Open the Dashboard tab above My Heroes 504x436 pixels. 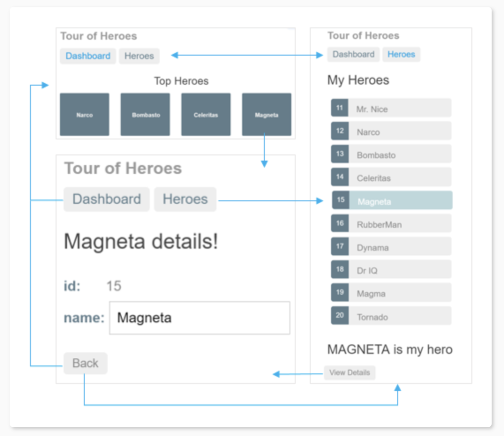(x=353, y=55)
